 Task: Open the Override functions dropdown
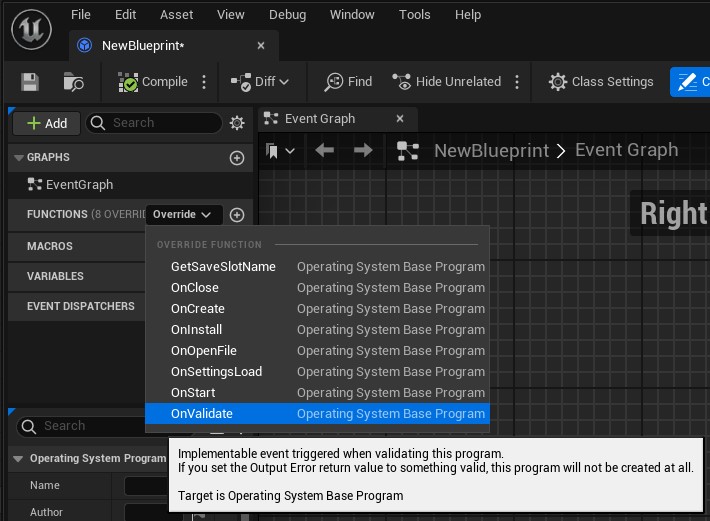[184, 215]
